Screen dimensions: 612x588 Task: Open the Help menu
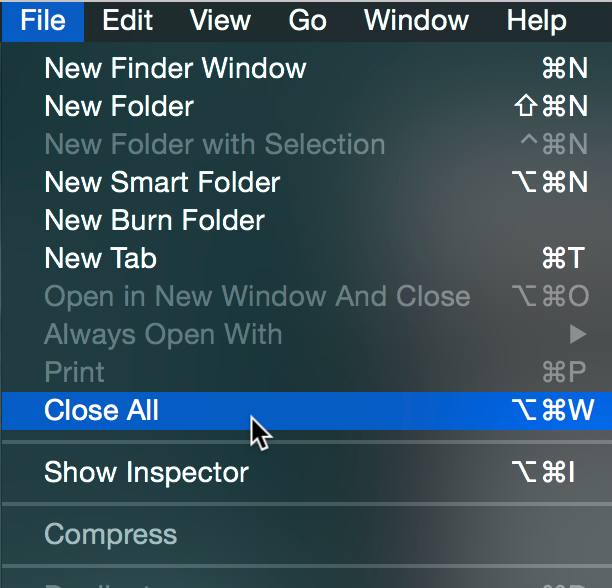[x=536, y=21]
